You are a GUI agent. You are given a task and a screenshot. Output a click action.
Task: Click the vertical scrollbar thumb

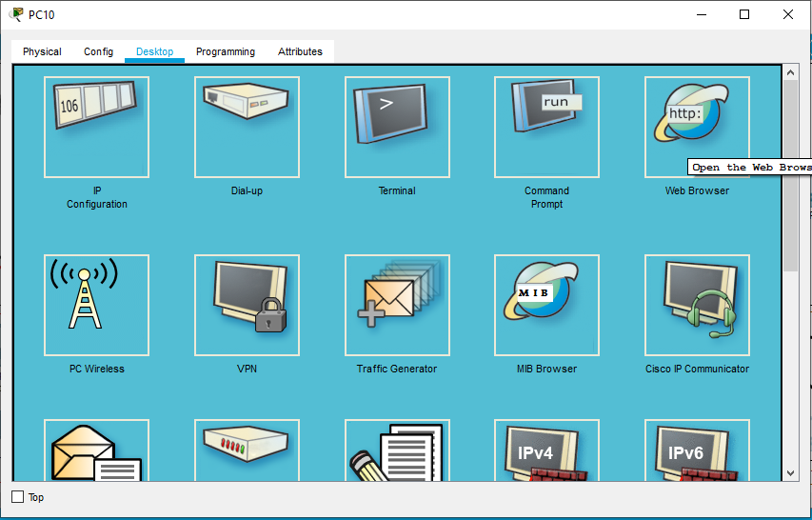pyautogui.click(x=790, y=175)
